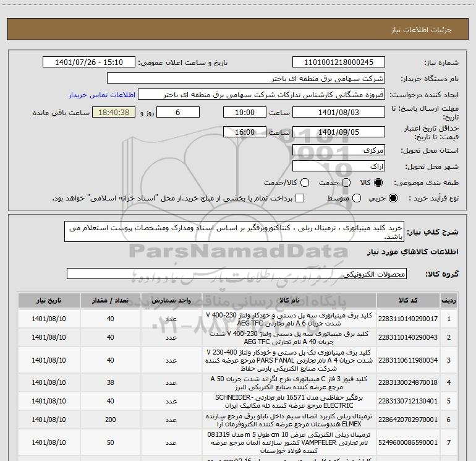
Task: Open the buyer contact info link اطلاعات تماس خریدار
Action: click(102, 95)
